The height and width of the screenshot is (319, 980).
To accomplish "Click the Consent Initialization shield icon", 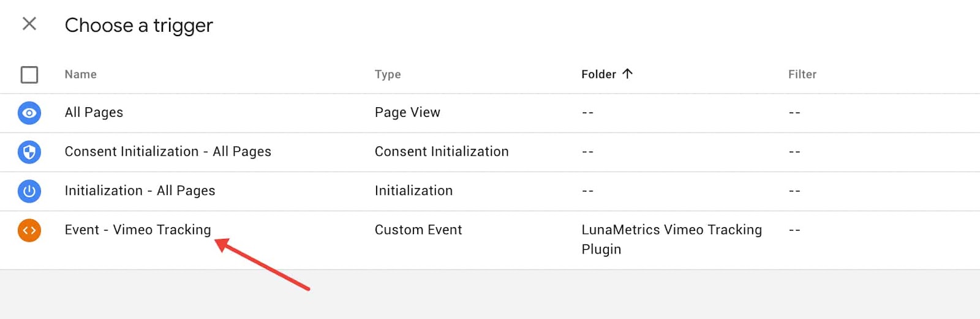I will click(x=29, y=152).
